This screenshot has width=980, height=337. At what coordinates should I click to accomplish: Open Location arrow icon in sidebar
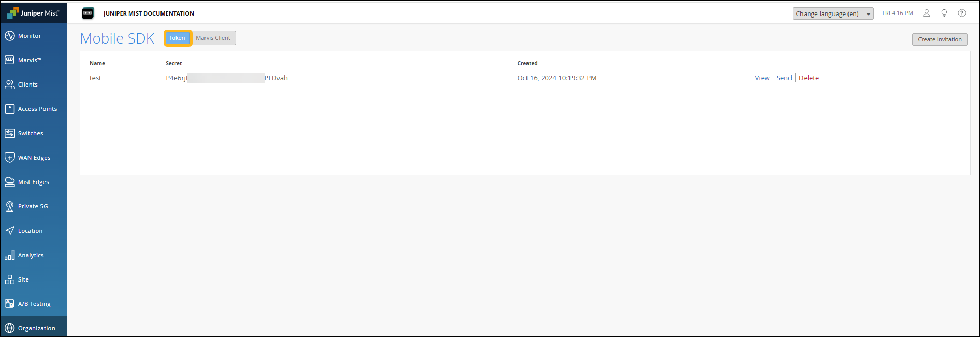pos(10,231)
